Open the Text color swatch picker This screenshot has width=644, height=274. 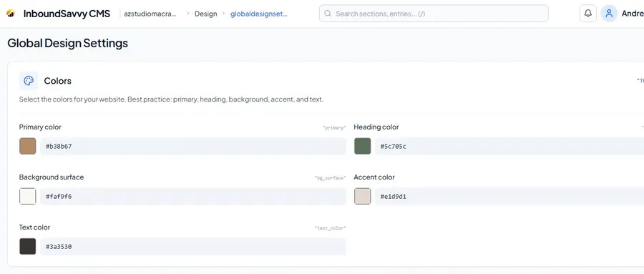pos(27,247)
